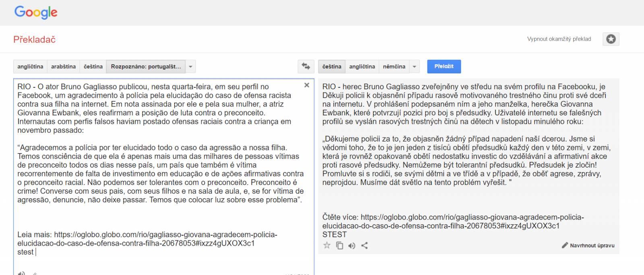Listen to the Czech translation
Viewport: 644px width, 275px height.
click(x=352, y=246)
